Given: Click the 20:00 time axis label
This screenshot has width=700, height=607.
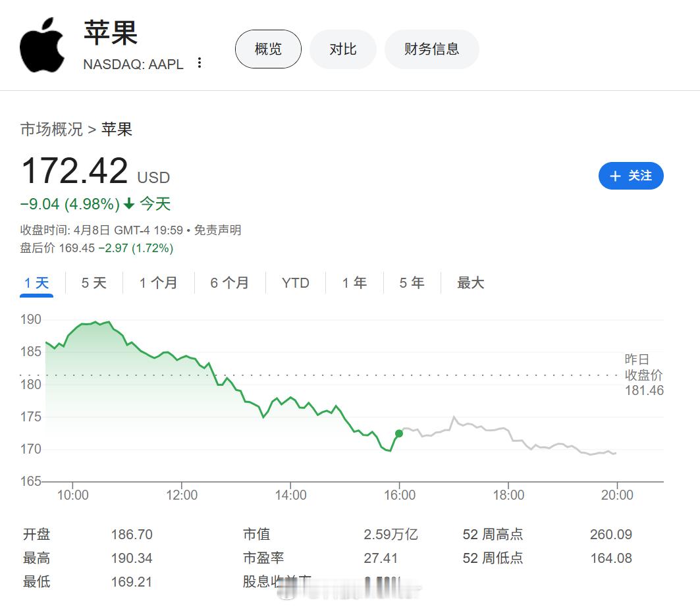Looking at the screenshot, I should [x=617, y=495].
